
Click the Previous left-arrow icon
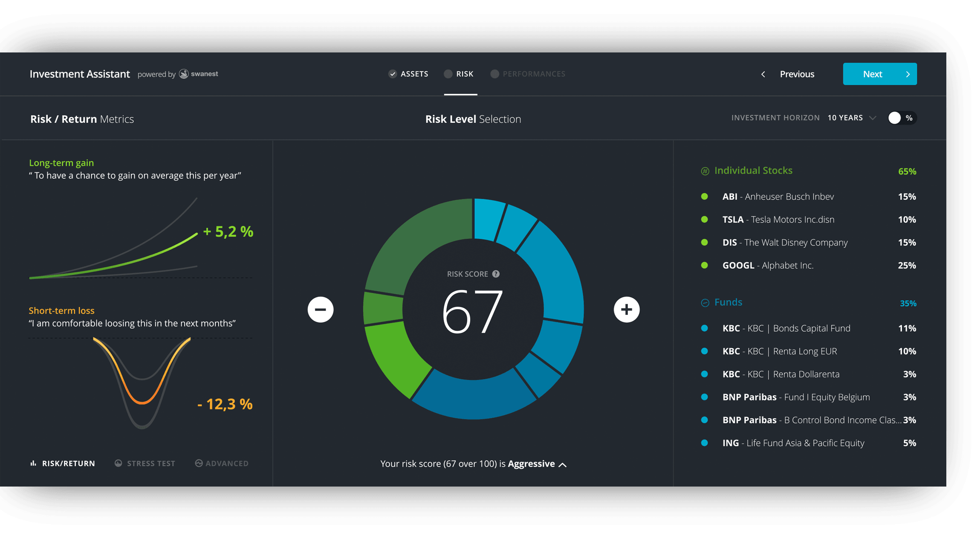click(763, 74)
